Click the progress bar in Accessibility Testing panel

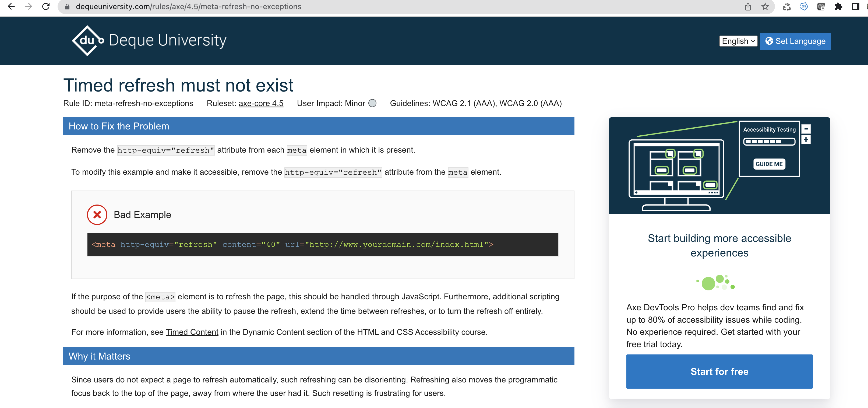point(769,142)
